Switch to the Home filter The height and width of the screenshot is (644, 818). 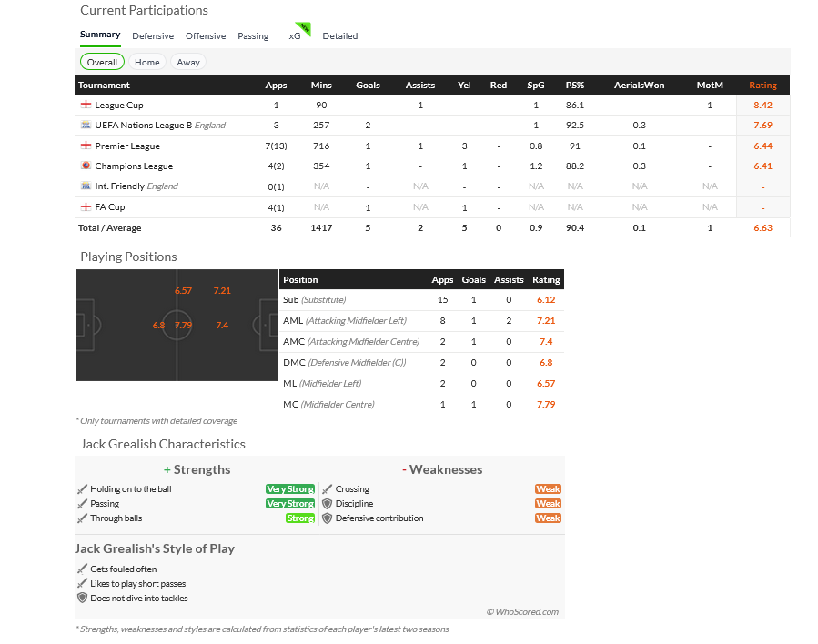click(x=147, y=62)
